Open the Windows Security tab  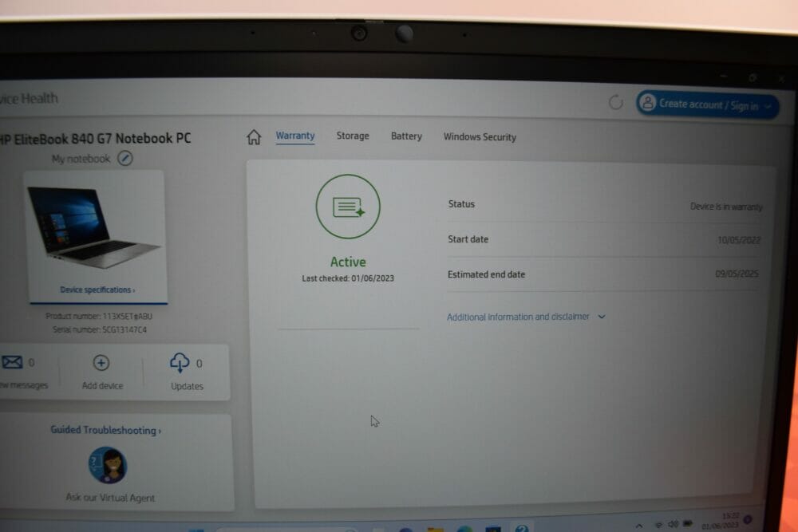480,137
